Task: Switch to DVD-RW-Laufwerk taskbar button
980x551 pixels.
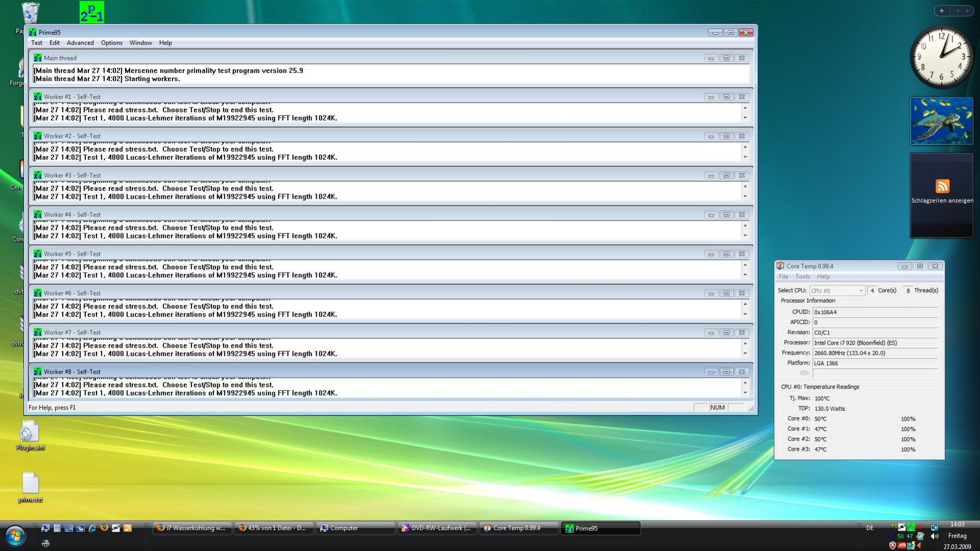Action: click(438, 528)
